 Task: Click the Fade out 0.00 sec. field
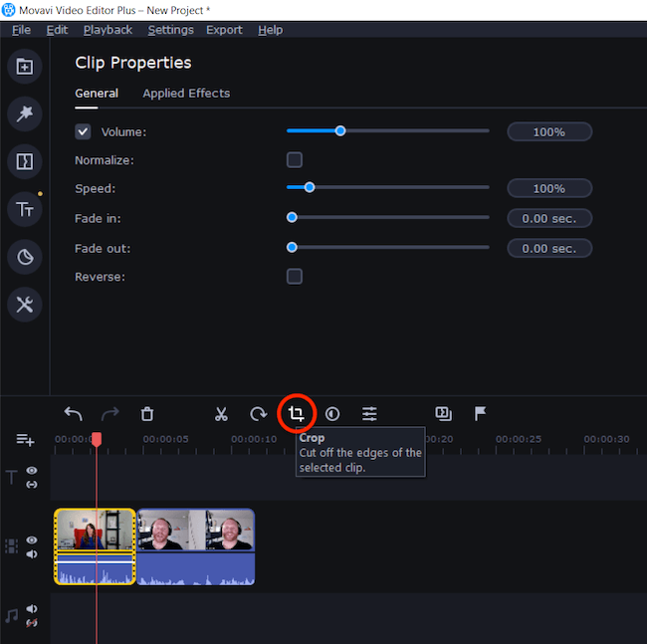[x=549, y=249]
